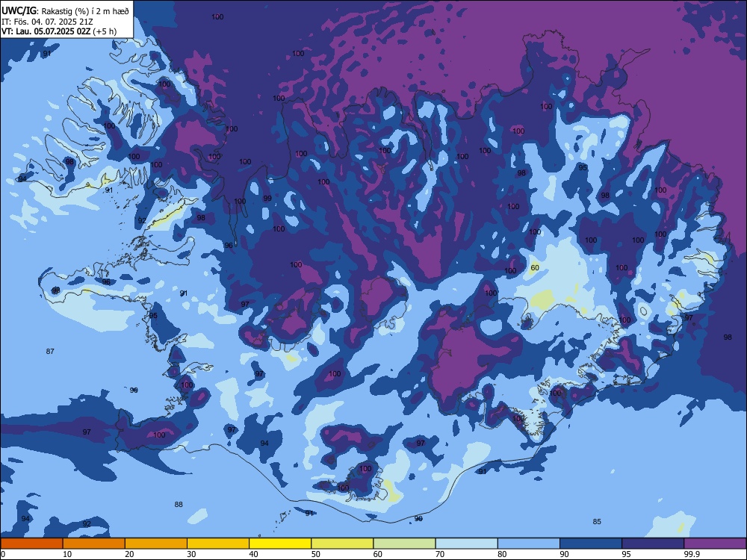The width and height of the screenshot is (747, 560).
Task: Click the dark orange 0–10 legend swatch
Action: tap(31, 543)
